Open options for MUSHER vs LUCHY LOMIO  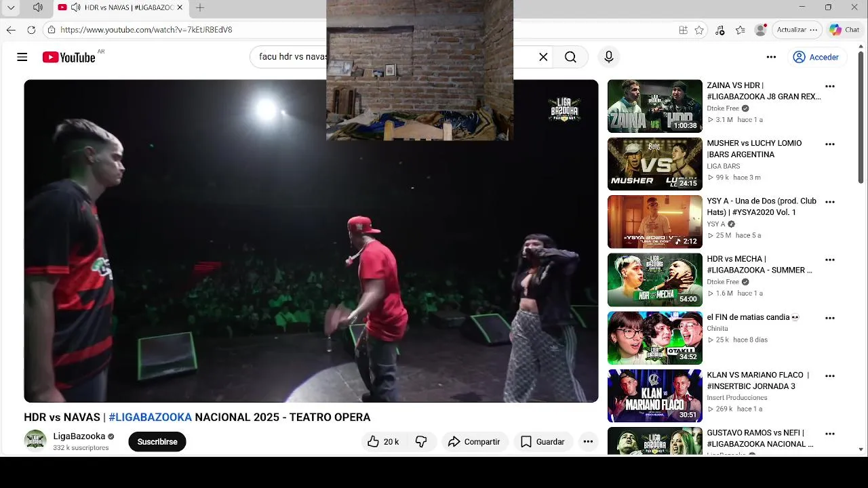829,144
